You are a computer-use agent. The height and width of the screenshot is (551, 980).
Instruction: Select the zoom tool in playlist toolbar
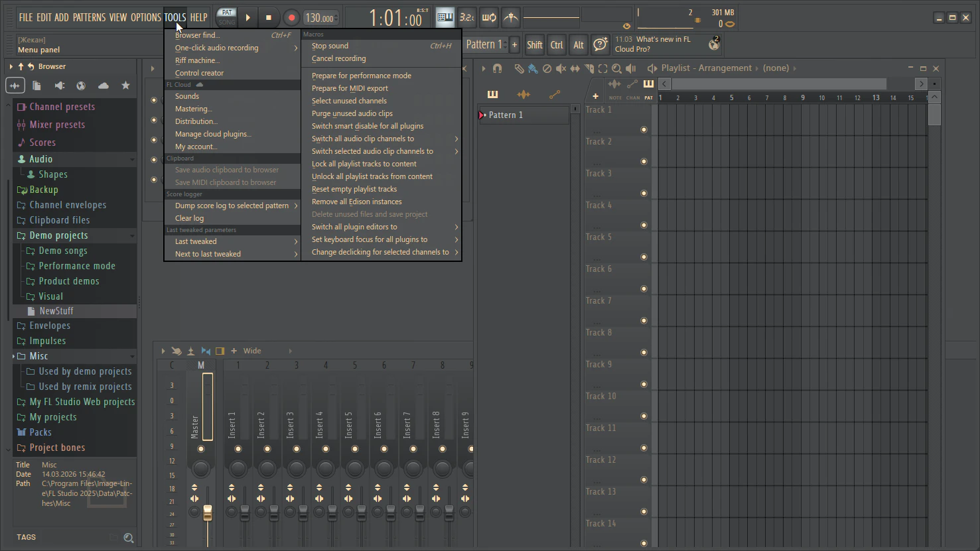(x=616, y=68)
